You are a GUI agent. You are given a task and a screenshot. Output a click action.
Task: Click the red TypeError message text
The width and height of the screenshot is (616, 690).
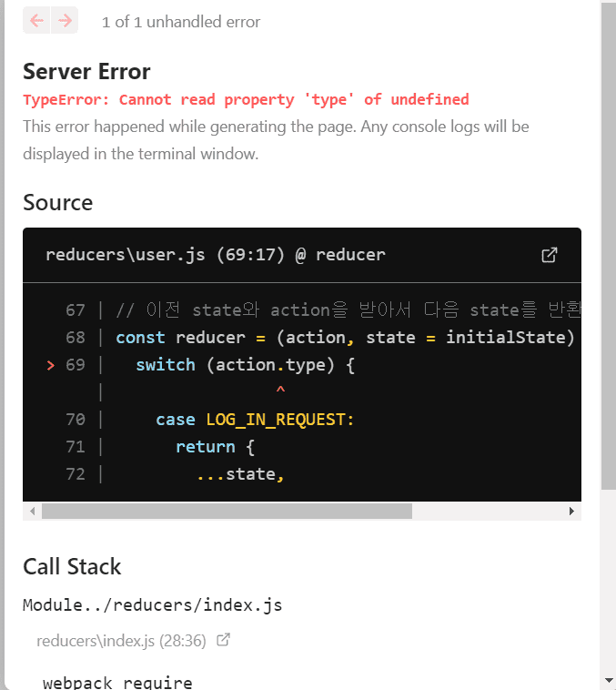pyautogui.click(x=246, y=99)
